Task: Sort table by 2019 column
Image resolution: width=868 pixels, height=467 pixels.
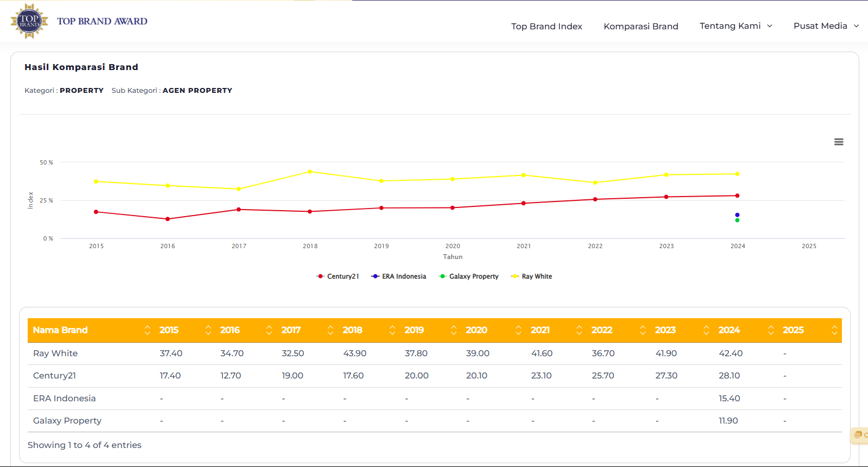Action: click(x=430, y=330)
